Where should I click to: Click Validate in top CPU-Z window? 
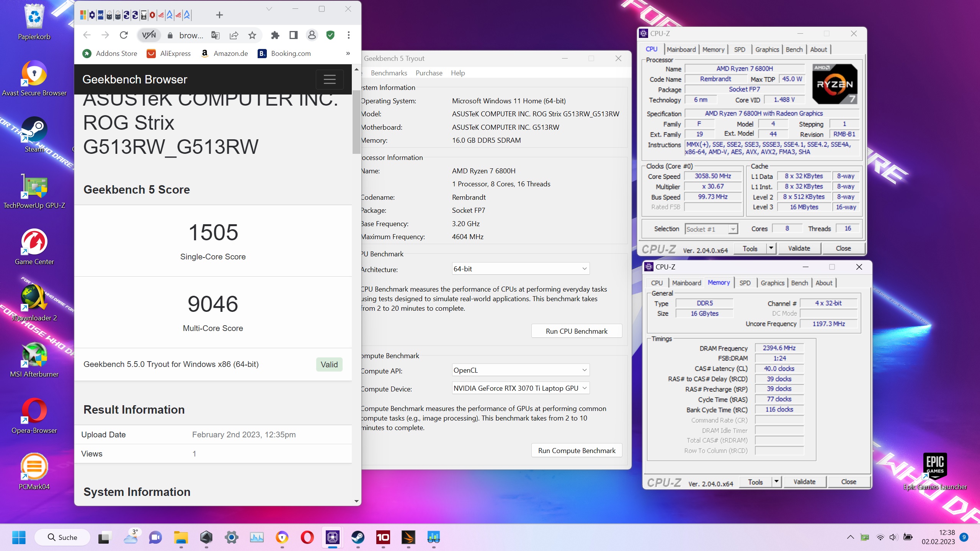tap(799, 248)
